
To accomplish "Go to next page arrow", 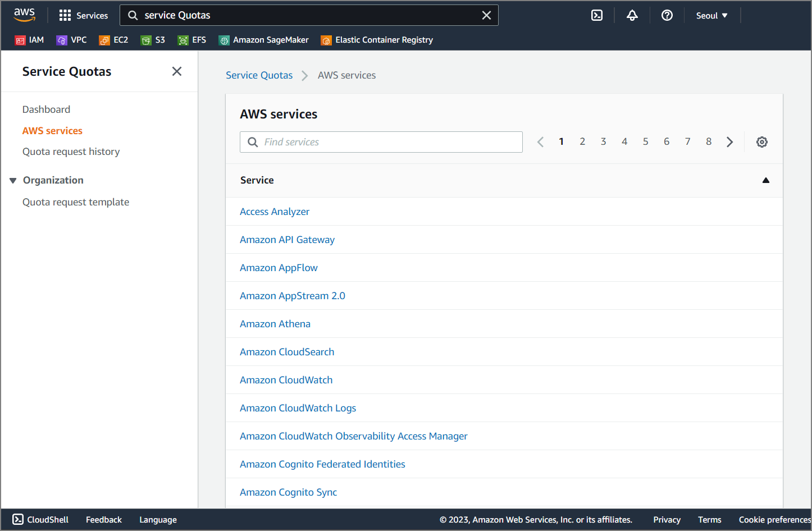I will pos(729,142).
